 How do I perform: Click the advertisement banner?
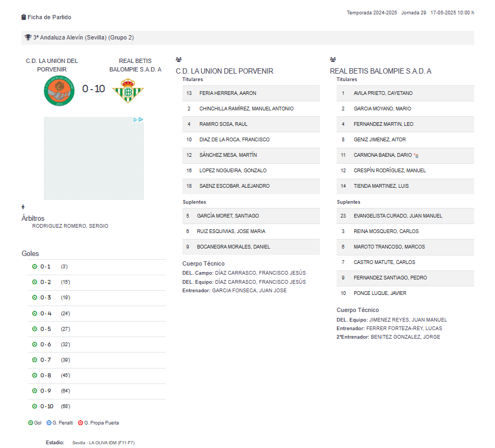pos(94,158)
